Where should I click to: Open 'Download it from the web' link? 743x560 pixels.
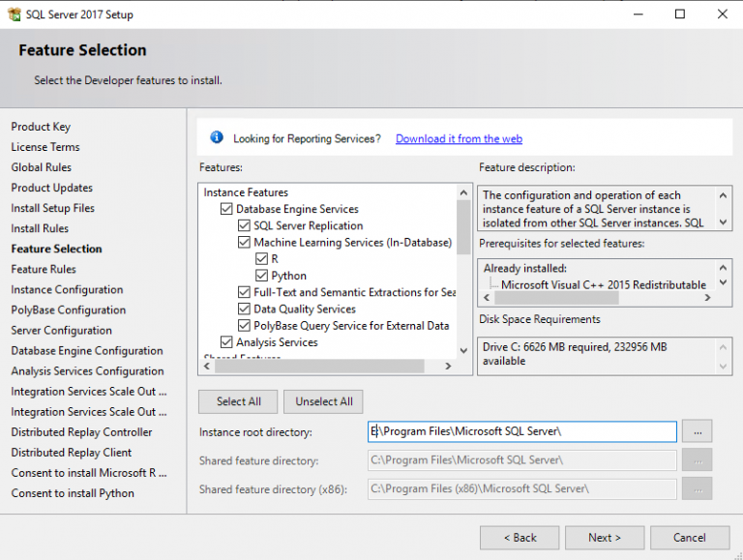click(x=459, y=139)
